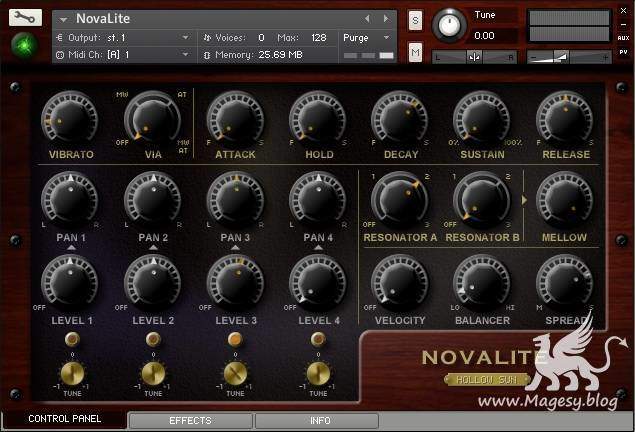Select previous instrument preset arrow

pos(367,19)
